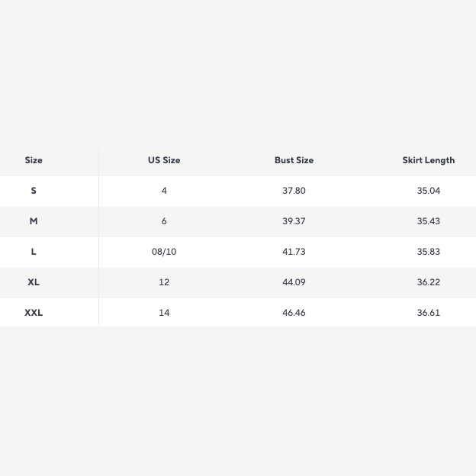Click the 35.04 skirt length value
This screenshot has height=476, width=476.
(428, 191)
